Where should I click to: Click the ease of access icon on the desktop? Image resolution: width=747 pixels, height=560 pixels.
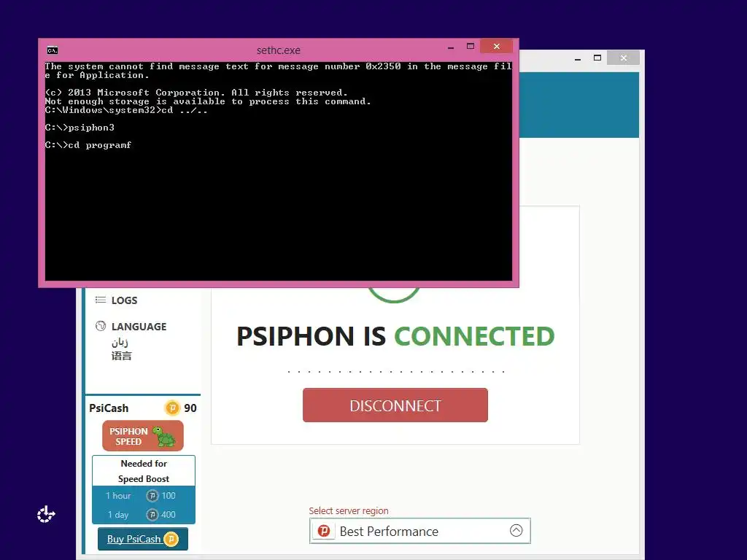click(46, 514)
